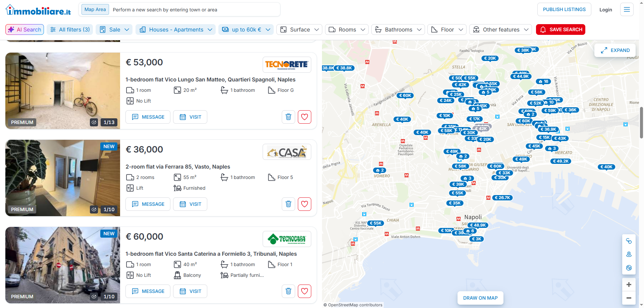
Task: Save the €36,000 listing to favorites
Action: click(305, 204)
